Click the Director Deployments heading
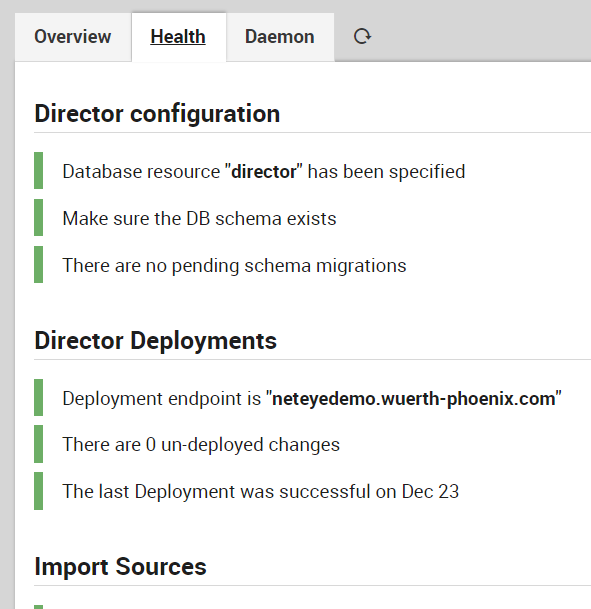Screen dimensions: 591x609 [156, 341]
